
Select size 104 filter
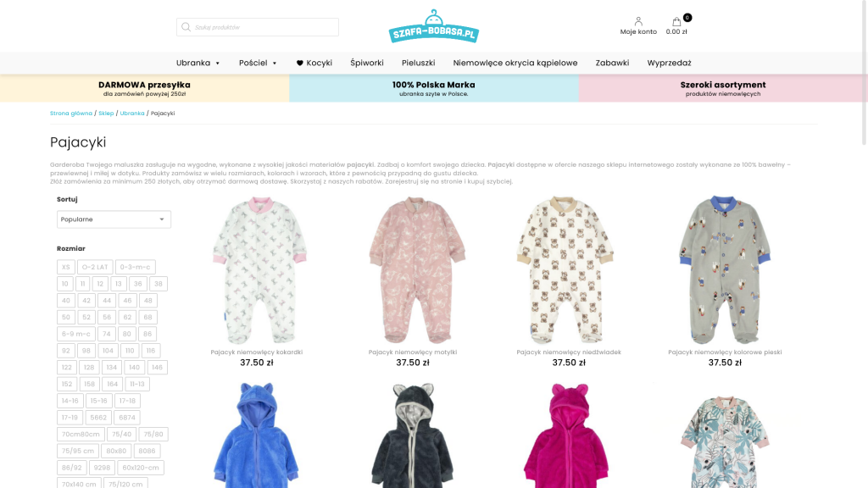tap(108, 351)
